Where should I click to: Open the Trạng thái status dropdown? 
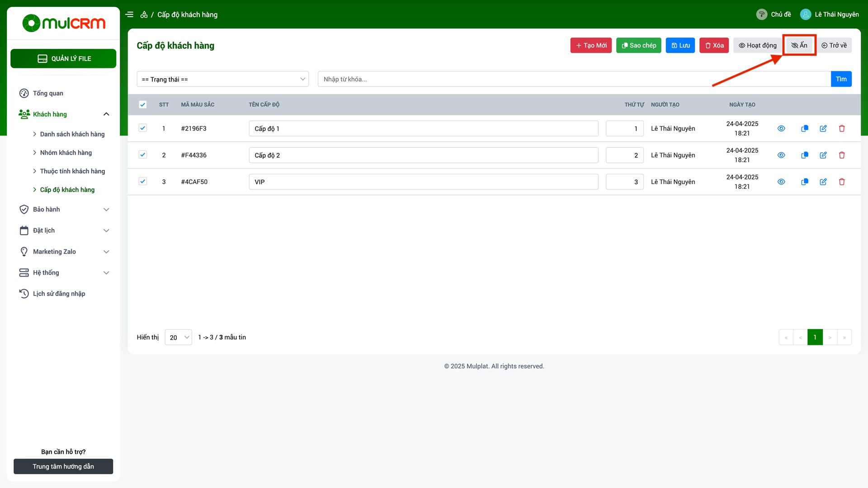coord(222,79)
